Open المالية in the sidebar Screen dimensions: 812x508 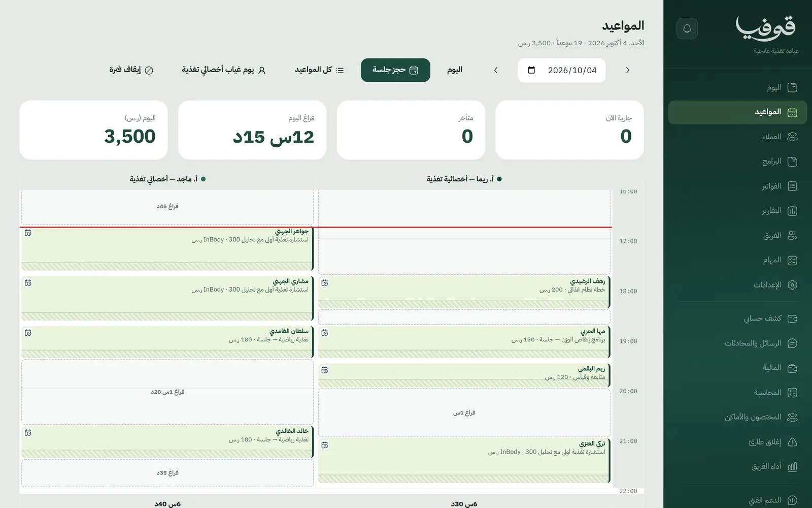pos(737,368)
